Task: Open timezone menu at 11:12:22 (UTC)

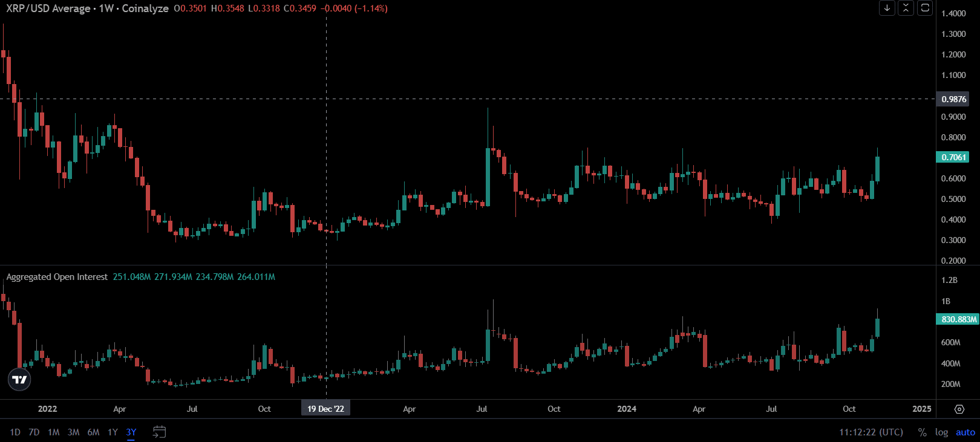Action: 871,432
